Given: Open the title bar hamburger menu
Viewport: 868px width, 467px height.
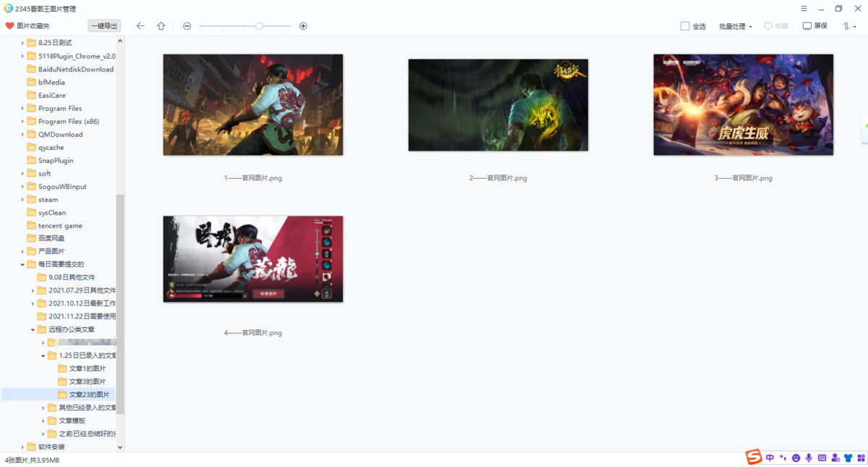Looking at the screenshot, I should 805,9.
